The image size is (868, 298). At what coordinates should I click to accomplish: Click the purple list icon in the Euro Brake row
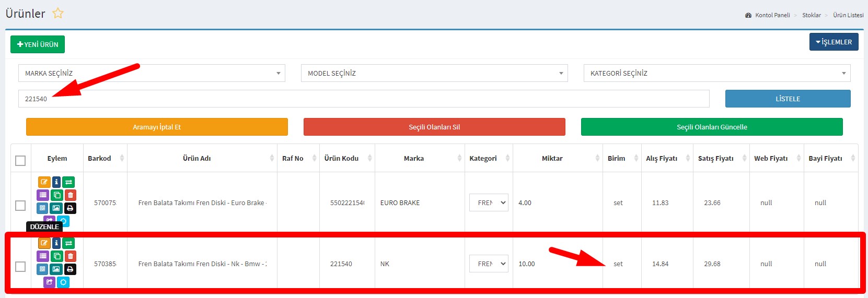pos(43,195)
